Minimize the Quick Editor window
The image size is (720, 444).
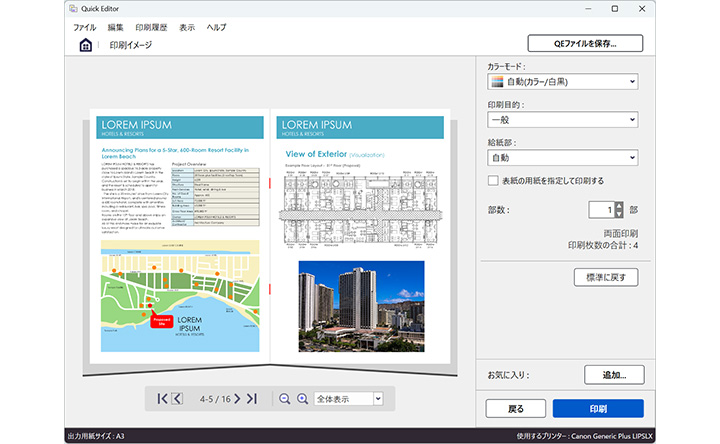tap(588, 9)
